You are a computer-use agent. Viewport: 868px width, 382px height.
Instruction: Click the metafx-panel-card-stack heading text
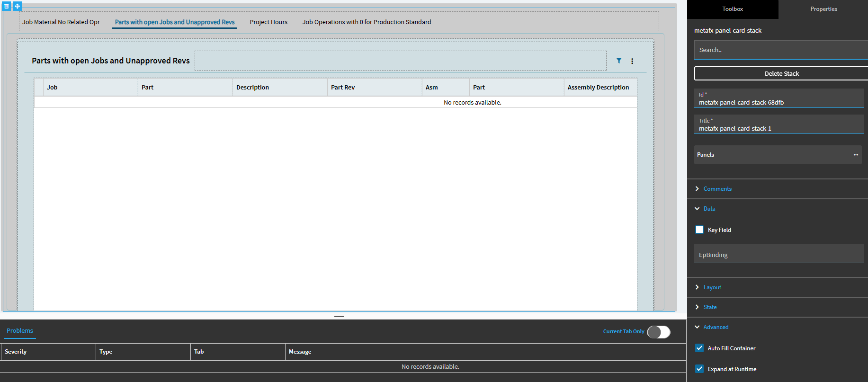pyautogui.click(x=728, y=30)
